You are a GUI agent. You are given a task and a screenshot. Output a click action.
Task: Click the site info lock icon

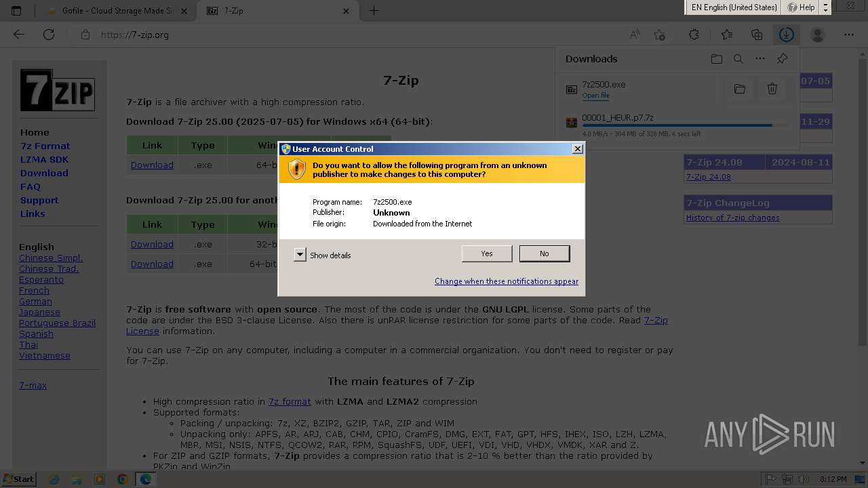coord(85,35)
